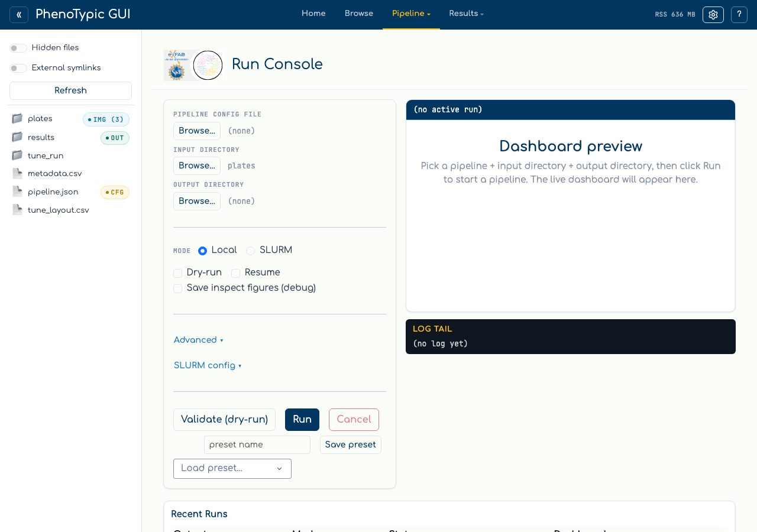The width and height of the screenshot is (757, 532).
Task: Click the tune_layout.csv file icon
Action: point(17,210)
